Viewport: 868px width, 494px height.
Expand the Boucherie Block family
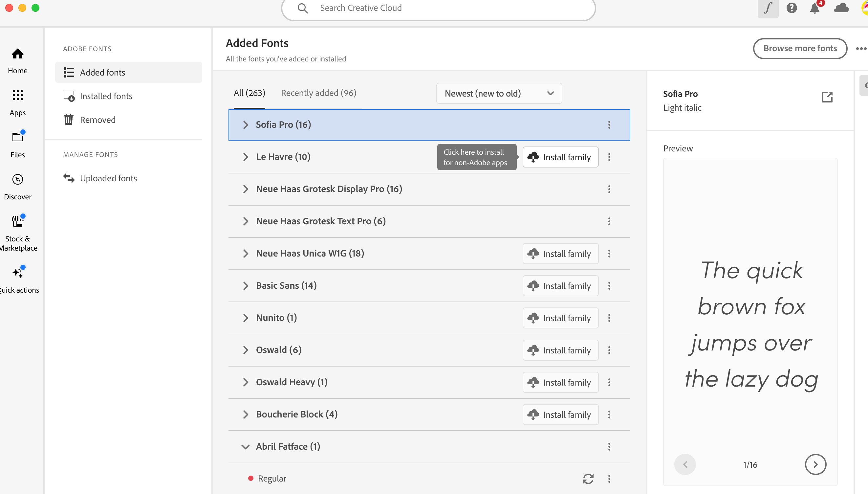(x=246, y=415)
